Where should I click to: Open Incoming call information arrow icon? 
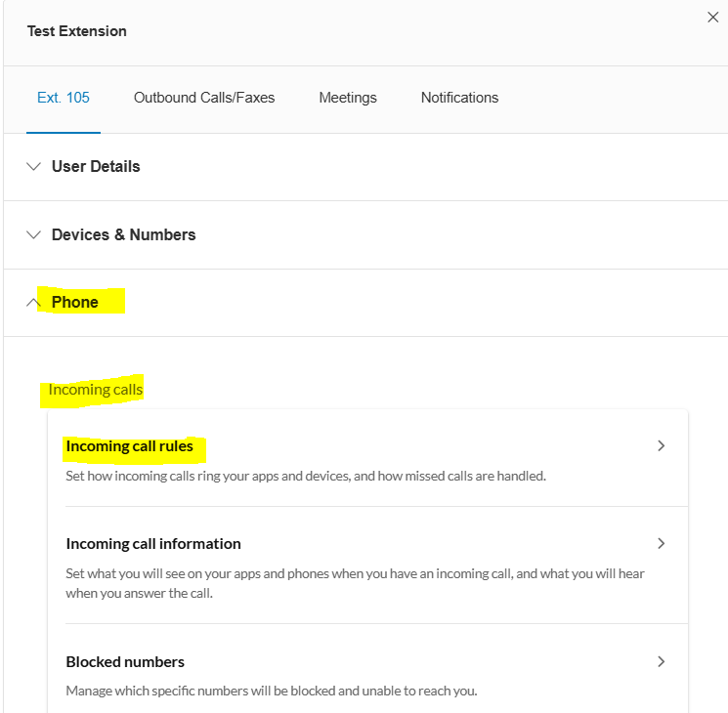(662, 543)
